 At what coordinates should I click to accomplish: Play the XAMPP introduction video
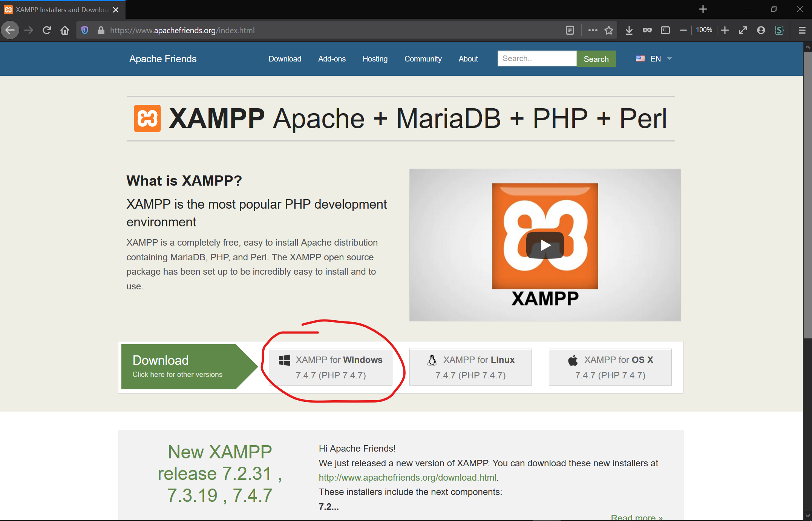[x=545, y=245]
